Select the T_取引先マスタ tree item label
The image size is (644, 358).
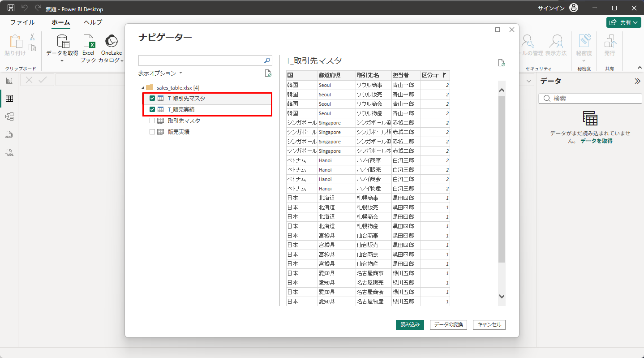click(186, 99)
